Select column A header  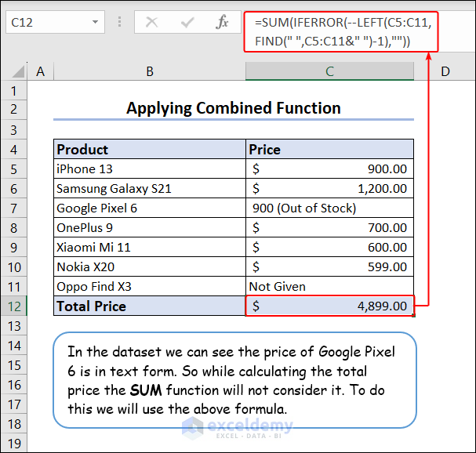pos(40,71)
